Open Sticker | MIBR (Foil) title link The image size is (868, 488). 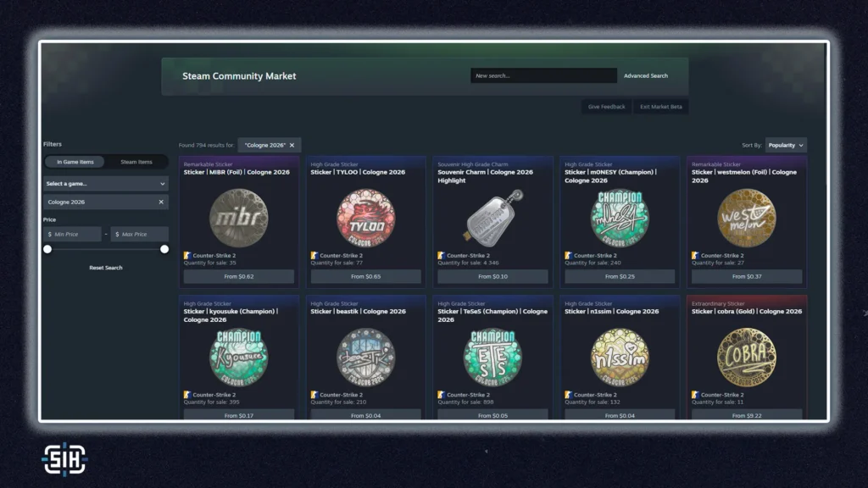click(236, 172)
